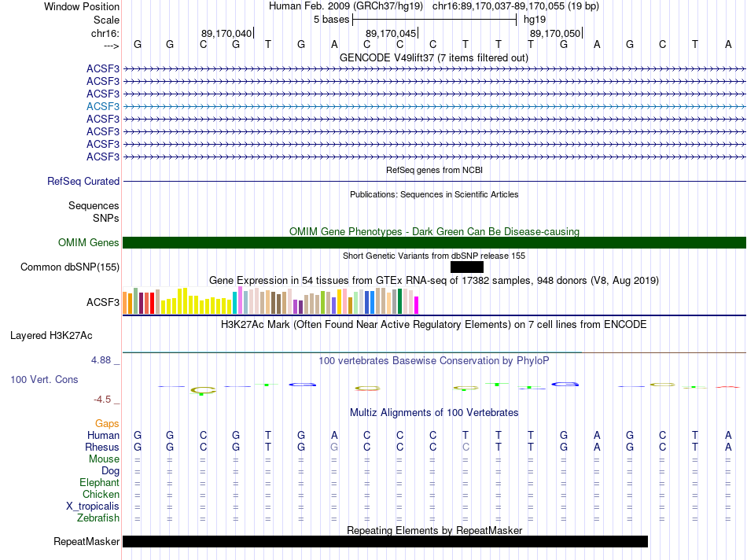The image size is (747, 560).
Task: Select the Mouse species row label
Action: tap(104, 459)
